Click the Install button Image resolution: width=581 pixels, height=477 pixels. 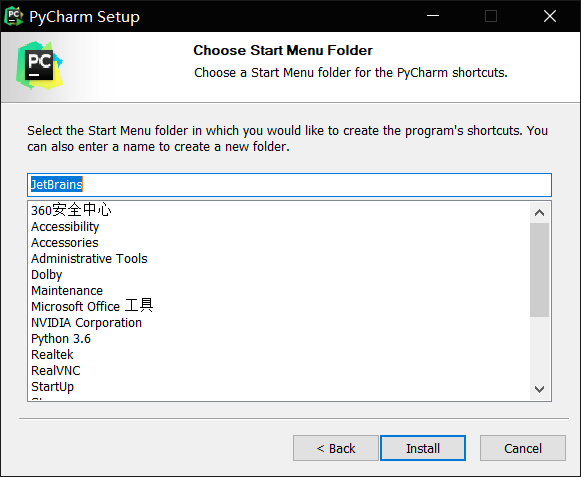coord(423,448)
